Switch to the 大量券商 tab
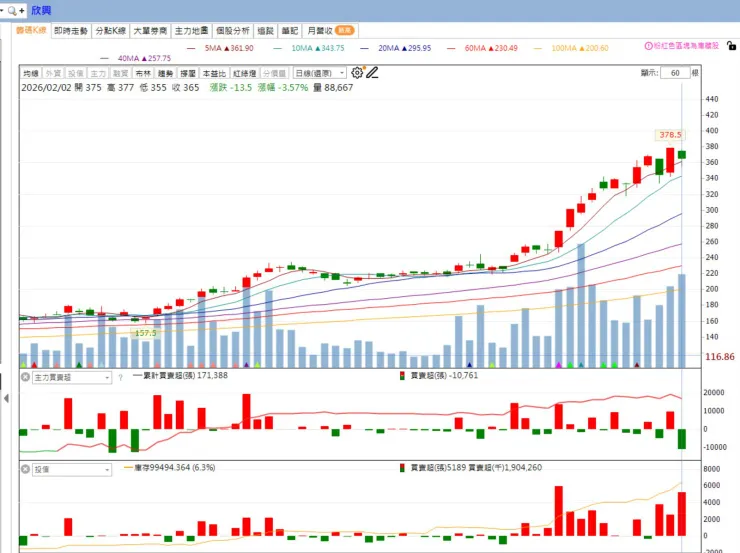Image resolution: width=740 pixels, height=553 pixels. point(150,31)
